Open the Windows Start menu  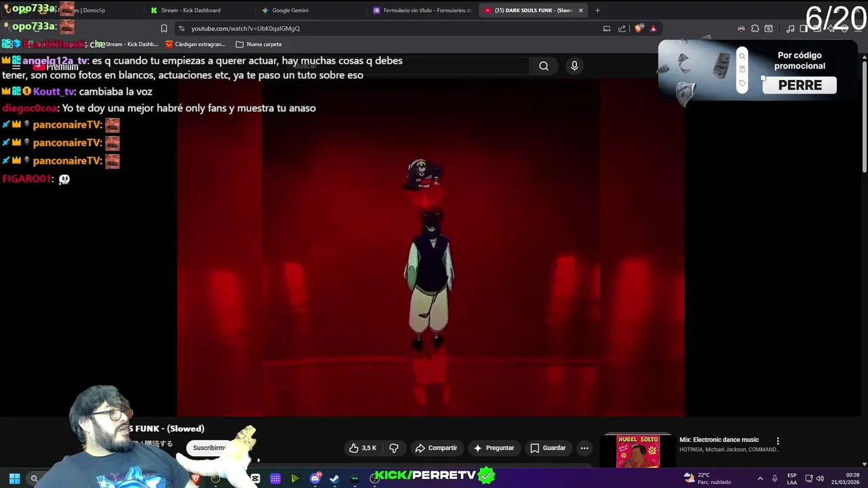pyautogui.click(x=14, y=479)
